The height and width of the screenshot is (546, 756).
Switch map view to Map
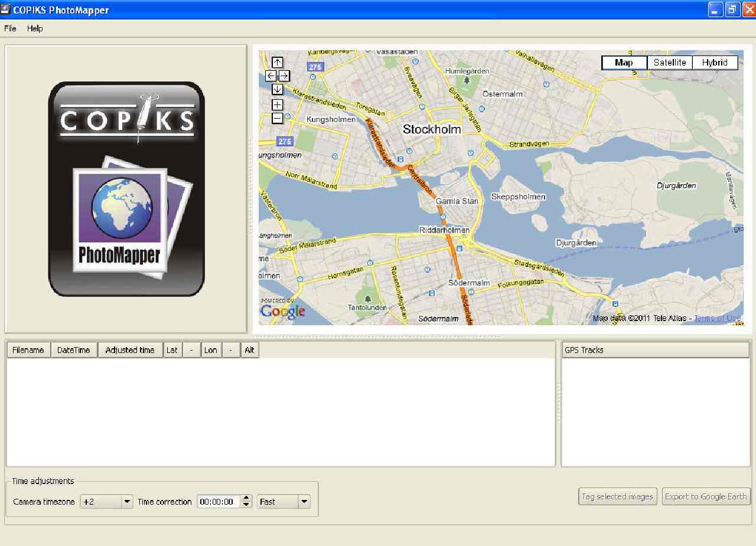click(624, 63)
